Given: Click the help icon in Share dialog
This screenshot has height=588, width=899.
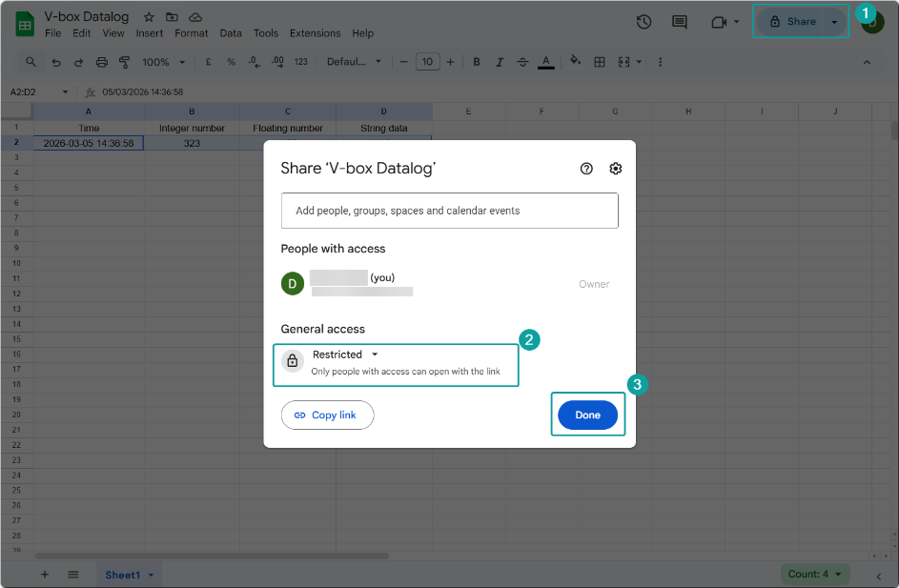Looking at the screenshot, I should 586,169.
